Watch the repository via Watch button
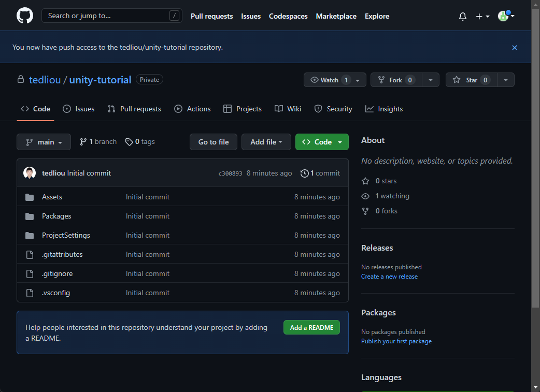 [x=335, y=80]
